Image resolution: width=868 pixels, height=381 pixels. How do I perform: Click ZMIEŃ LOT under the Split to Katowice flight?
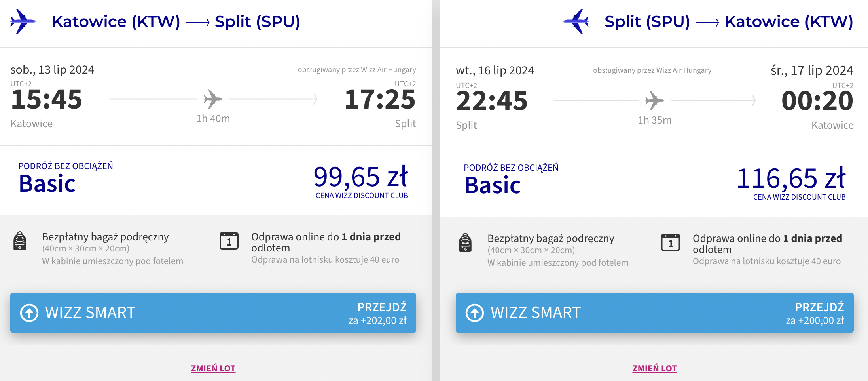click(655, 368)
